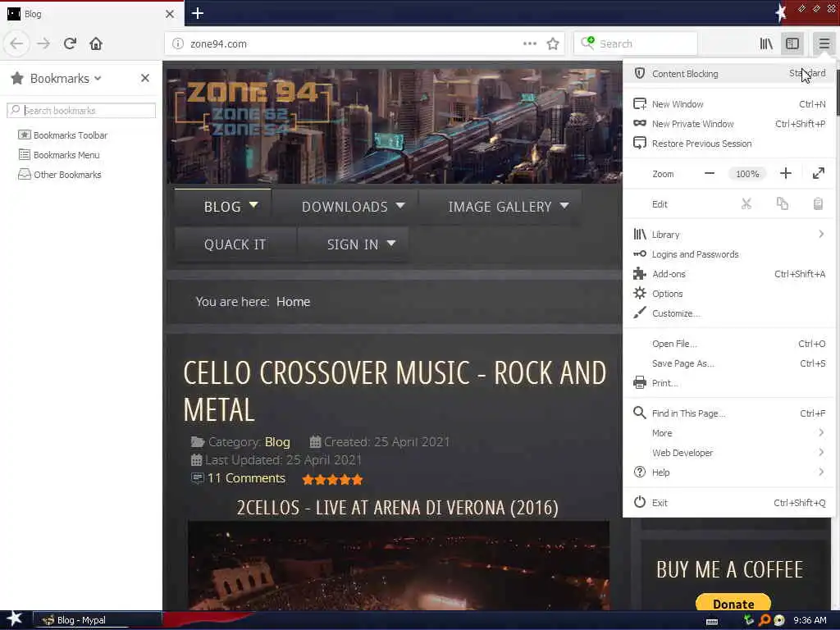The height and width of the screenshot is (630, 840).
Task: Close the Blog tab
Action: pos(170,14)
